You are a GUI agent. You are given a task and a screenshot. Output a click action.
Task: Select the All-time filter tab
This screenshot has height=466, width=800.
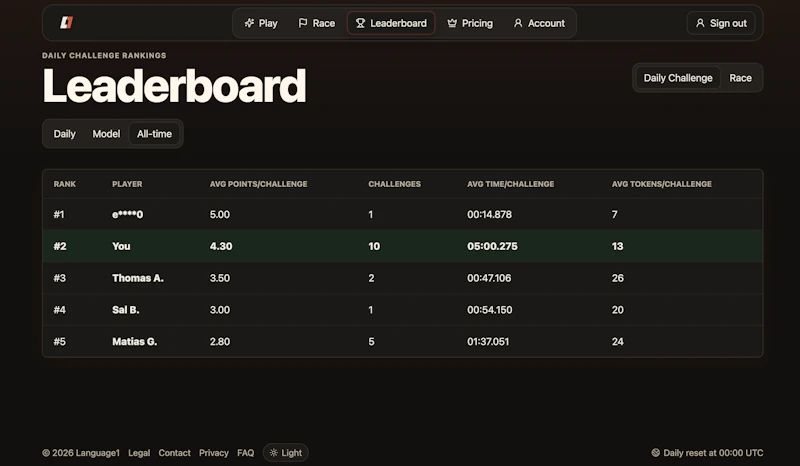[154, 134]
